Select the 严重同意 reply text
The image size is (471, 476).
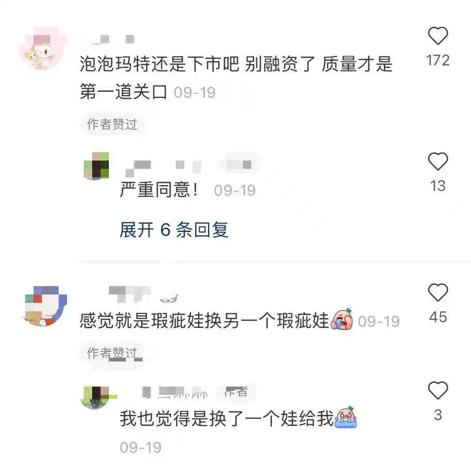tap(159, 190)
